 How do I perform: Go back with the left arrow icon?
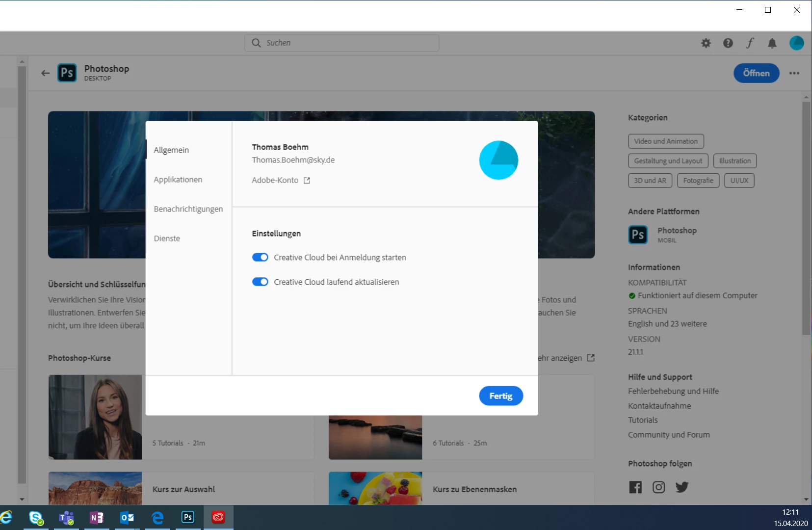tap(46, 73)
